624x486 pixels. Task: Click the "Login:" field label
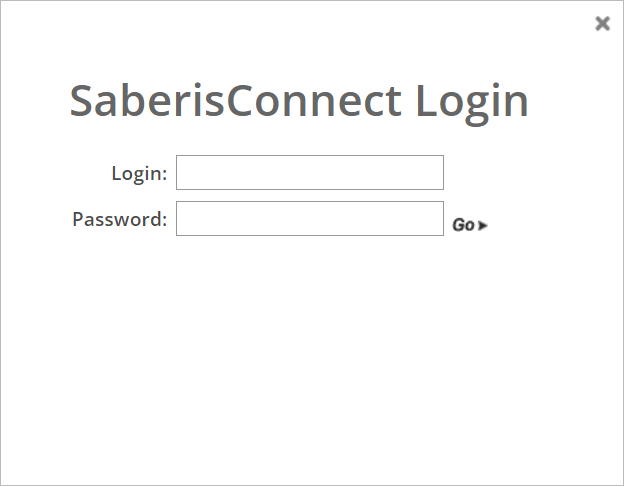139,173
